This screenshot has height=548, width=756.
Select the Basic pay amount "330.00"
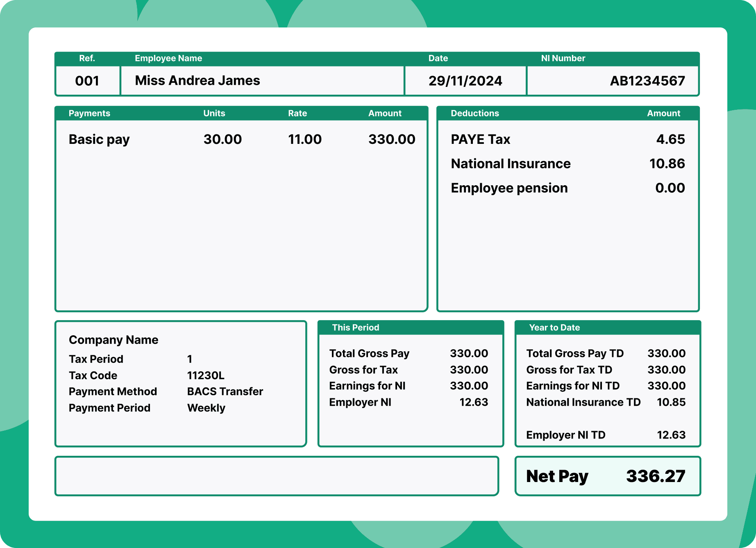pos(392,139)
